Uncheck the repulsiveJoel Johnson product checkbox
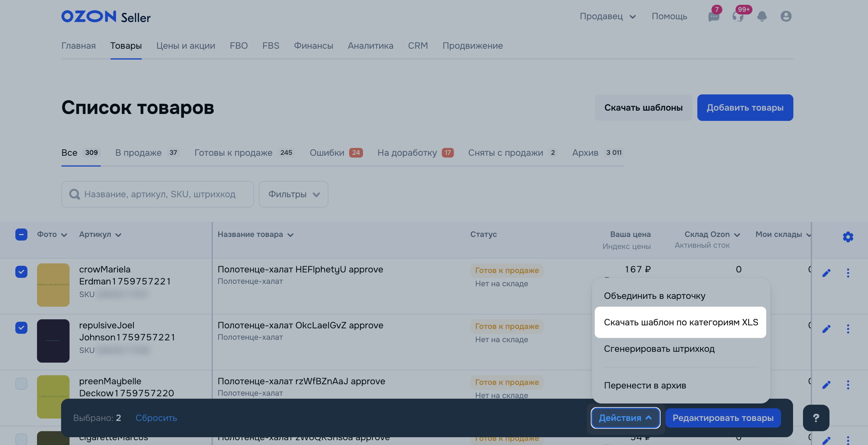Viewport: 868px width, 445px height. pos(21,327)
